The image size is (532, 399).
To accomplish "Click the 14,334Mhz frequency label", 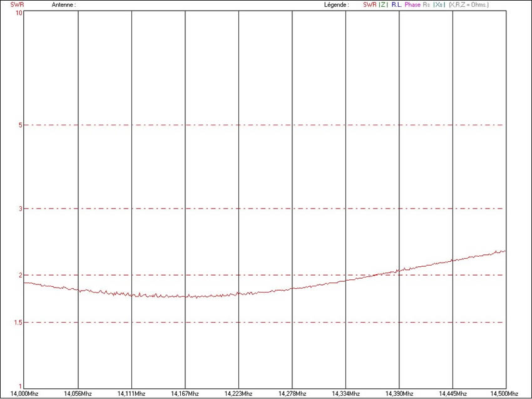I will (x=345, y=393).
